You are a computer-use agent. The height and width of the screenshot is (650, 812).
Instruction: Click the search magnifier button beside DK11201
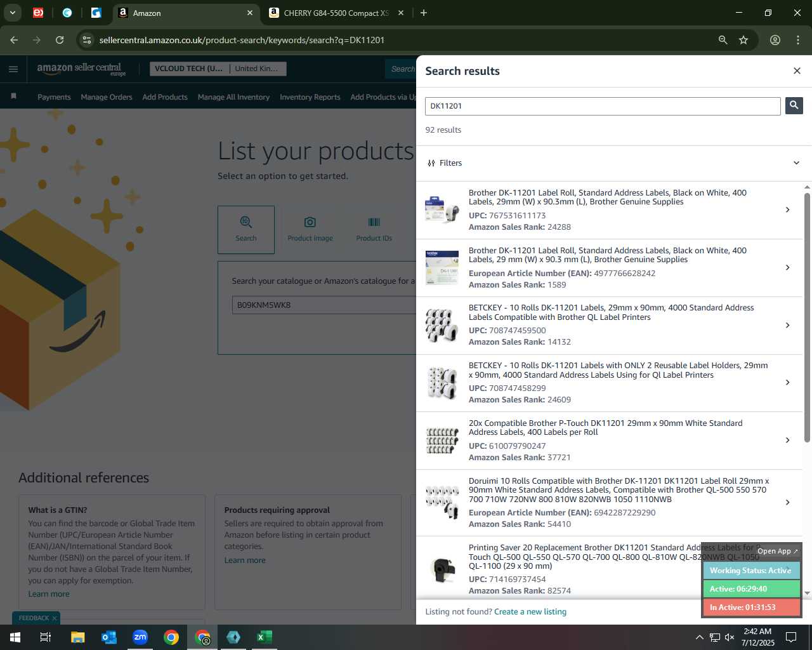pos(794,105)
